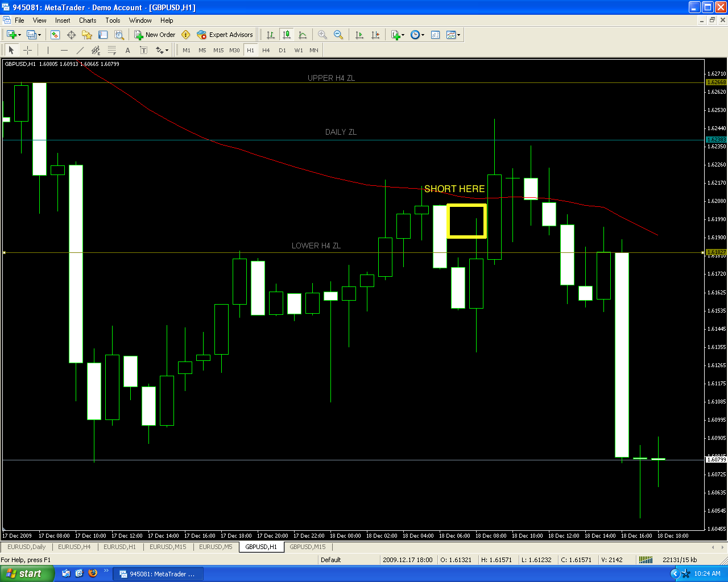Switch to the EURUSD,H4 chart tab

(75, 547)
